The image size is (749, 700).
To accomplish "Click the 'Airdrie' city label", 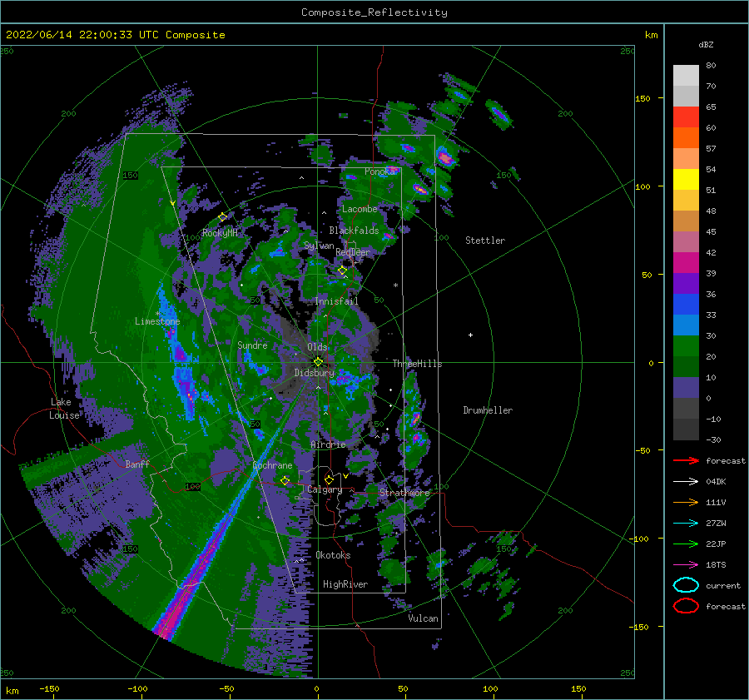I will point(328,444).
